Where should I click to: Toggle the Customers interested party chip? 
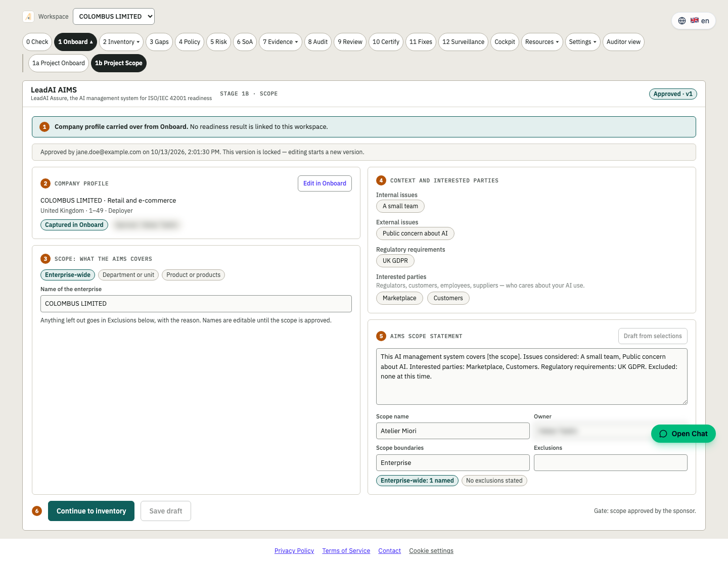(448, 298)
